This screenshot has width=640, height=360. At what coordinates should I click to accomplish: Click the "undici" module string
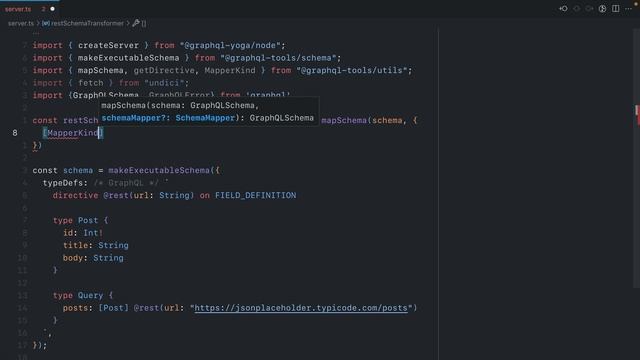coord(164,83)
